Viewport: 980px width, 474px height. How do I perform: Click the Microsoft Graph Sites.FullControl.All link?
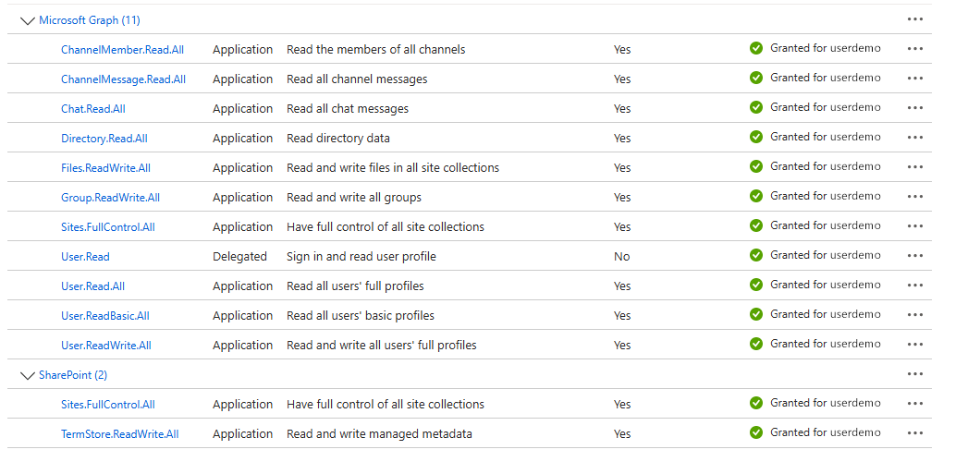click(x=108, y=227)
